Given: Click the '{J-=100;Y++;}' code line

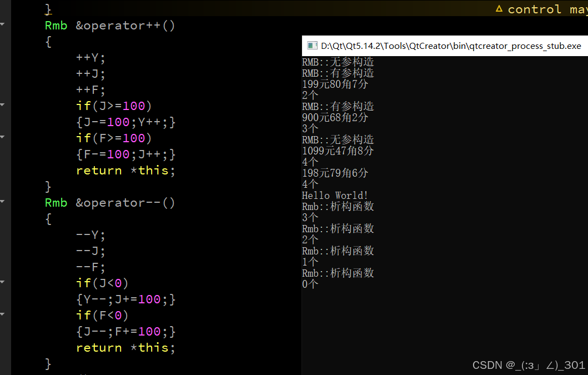Looking at the screenshot, I should click(125, 122).
